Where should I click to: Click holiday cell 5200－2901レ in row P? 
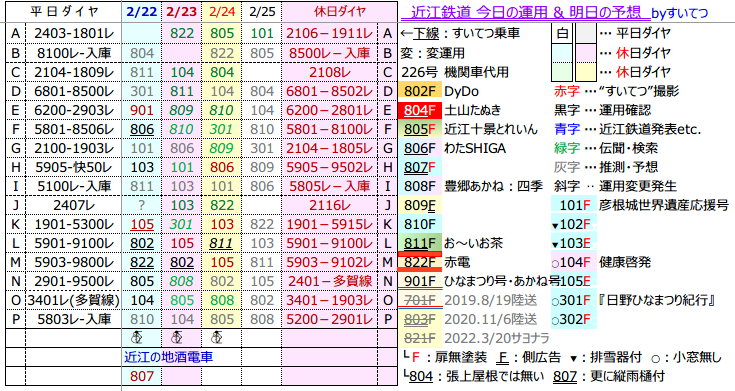(x=330, y=319)
